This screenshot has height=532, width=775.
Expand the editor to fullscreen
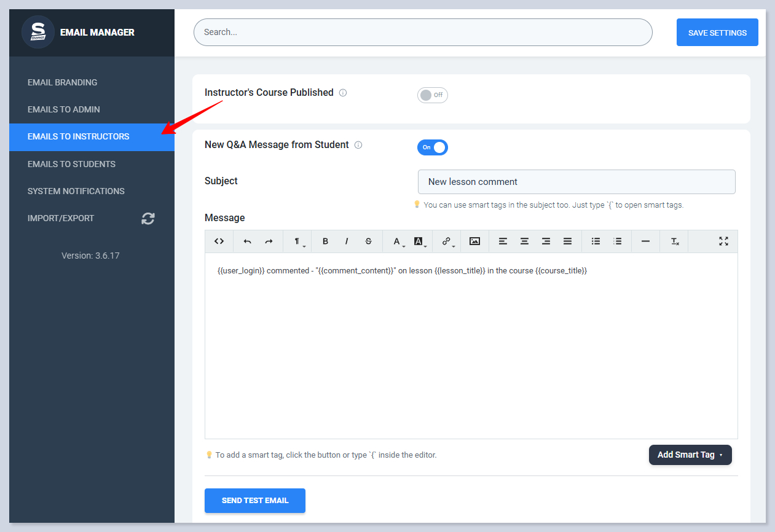[x=723, y=241]
